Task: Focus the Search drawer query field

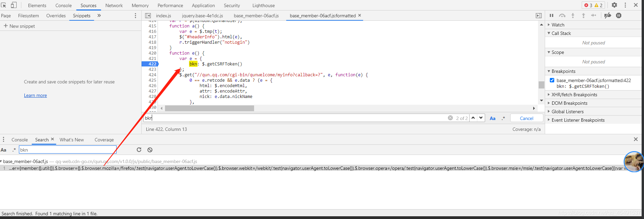Action: [67, 150]
